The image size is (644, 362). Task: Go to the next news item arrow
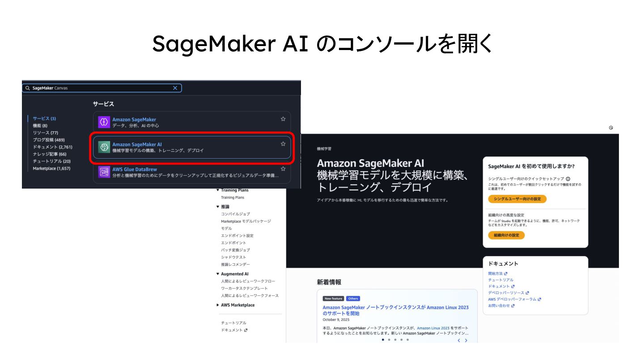tap(466, 341)
